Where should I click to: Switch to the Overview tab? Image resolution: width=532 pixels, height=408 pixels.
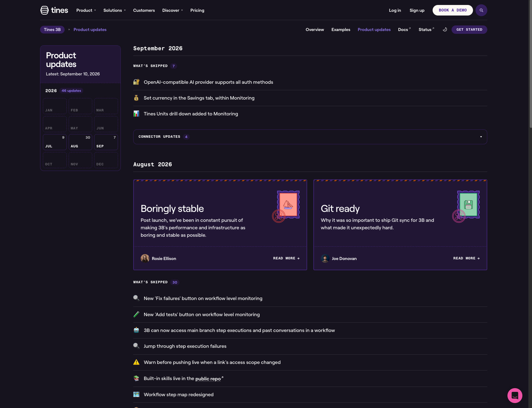point(315,29)
